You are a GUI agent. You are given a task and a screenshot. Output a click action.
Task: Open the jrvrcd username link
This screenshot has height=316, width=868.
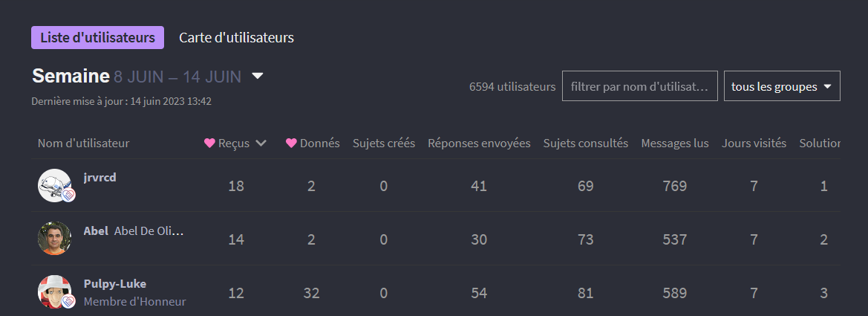[99, 178]
